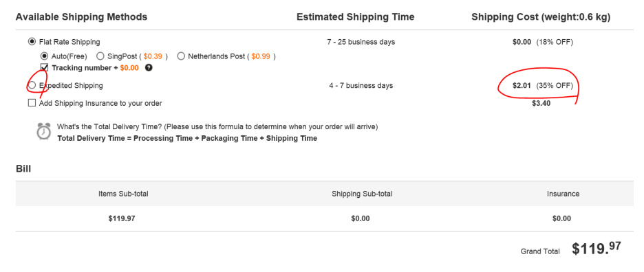Uncheck the Tracking number checkbox

[x=44, y=67]
